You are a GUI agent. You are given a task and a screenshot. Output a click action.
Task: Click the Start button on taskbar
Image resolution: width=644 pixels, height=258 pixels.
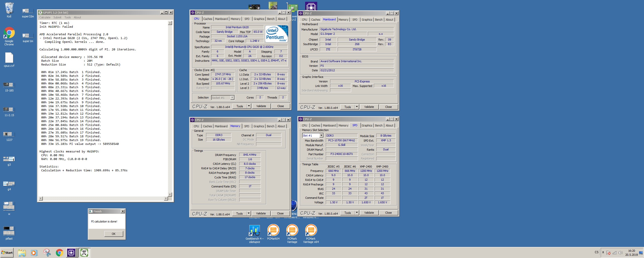(x=7, y=252)
